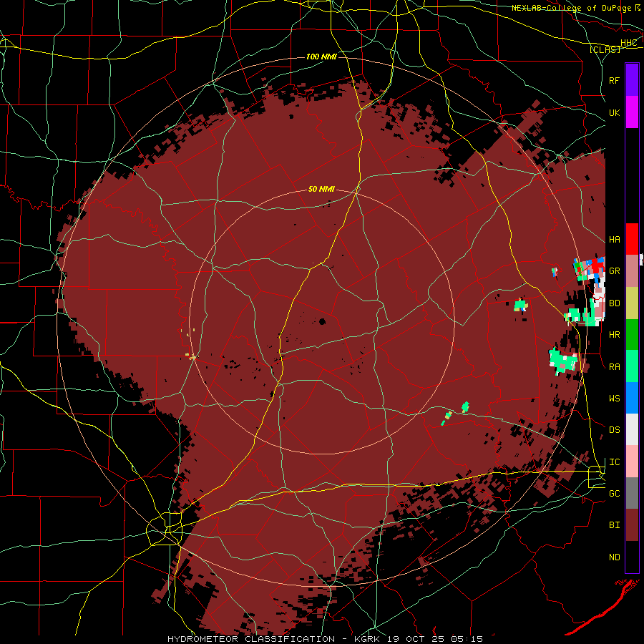This screenshot has height=644, width=644.
Task: Click the 'HR' legend label
Action: (x=614, y=335)
